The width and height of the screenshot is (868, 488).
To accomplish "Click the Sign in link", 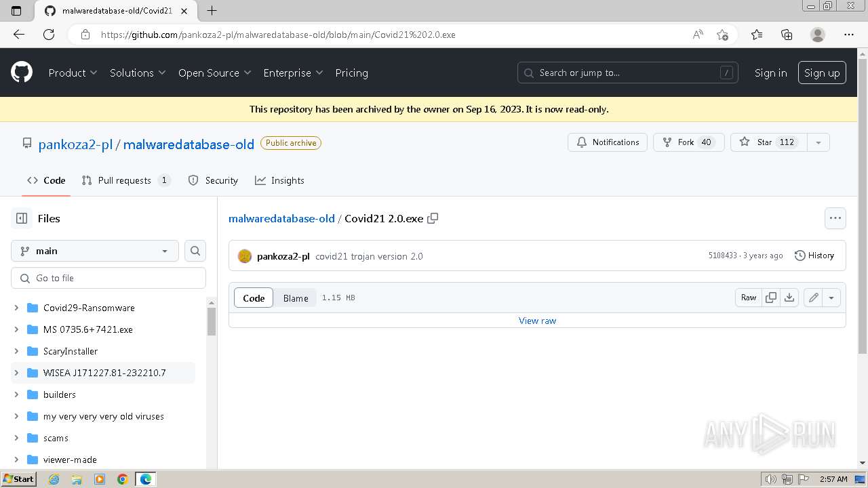I will (x=770, y=73).
